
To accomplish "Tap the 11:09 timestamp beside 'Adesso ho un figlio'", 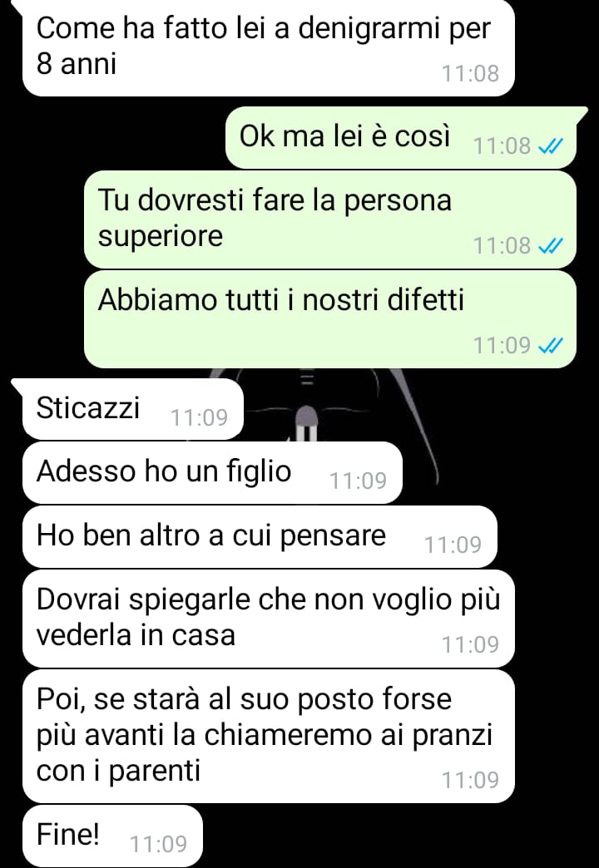I will point(358,481).
